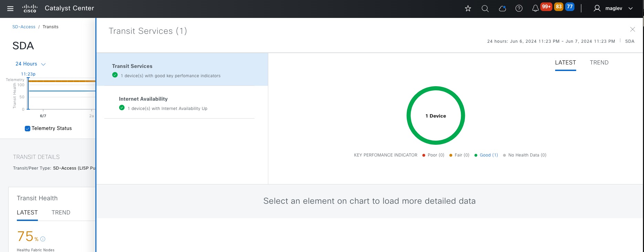The height and width of the screenshot is (252, 644).
Task: Click the info icon beside 75%
Action: click(x=43, y=239)
